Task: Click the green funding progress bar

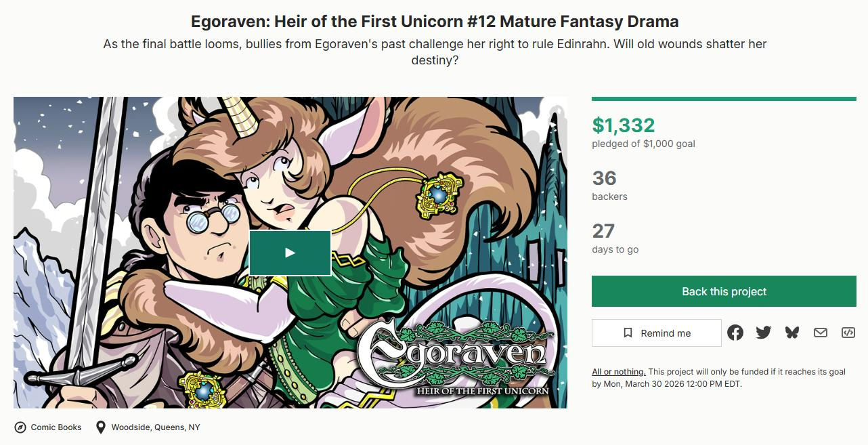Action: click(724, 99)
